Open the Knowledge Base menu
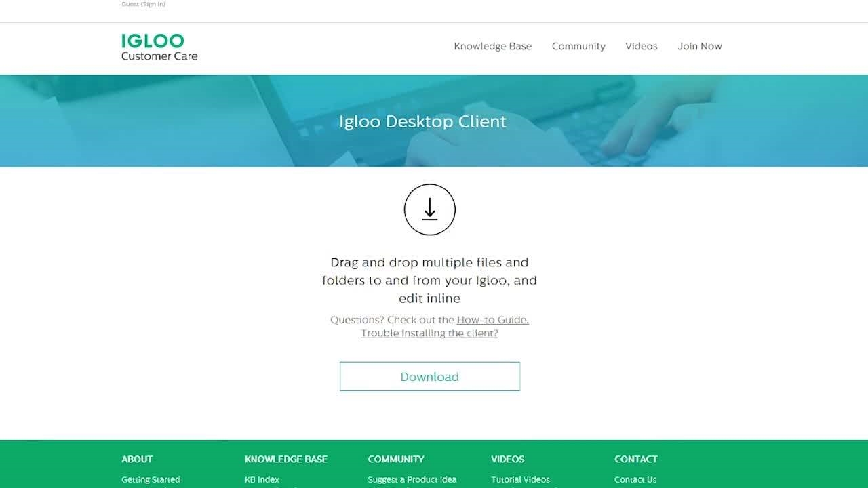Screen dimensions: 868x488 (492, 46)
